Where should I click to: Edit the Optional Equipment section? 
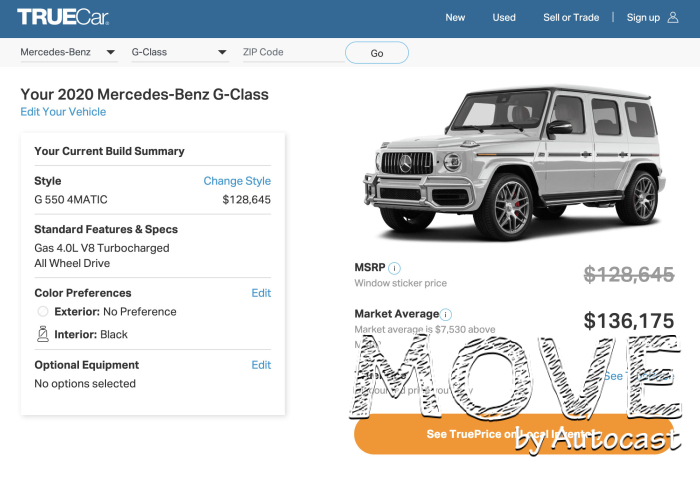(261, 365)
